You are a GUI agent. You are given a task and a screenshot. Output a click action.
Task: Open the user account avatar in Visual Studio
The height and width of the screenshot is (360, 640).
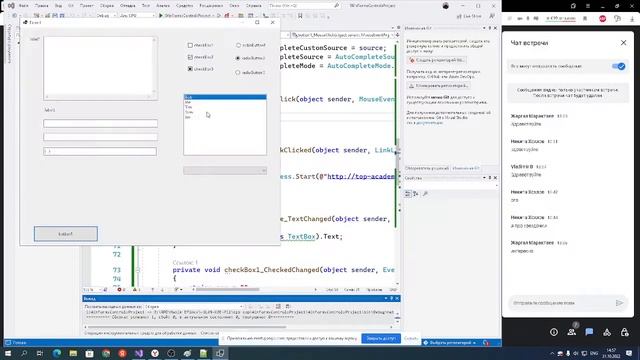pyautogui.click(x=446, y=6)
